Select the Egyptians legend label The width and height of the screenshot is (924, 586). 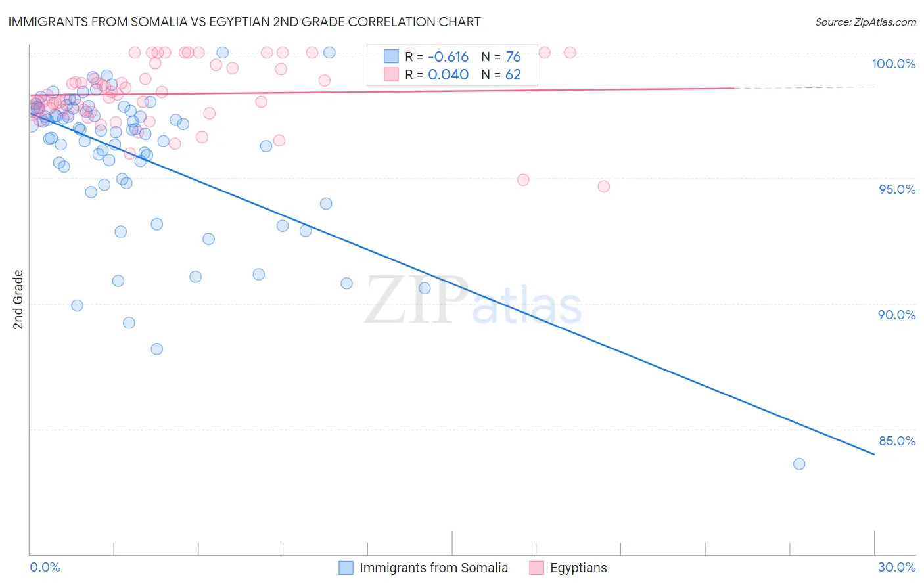click(x=578, y=568)
